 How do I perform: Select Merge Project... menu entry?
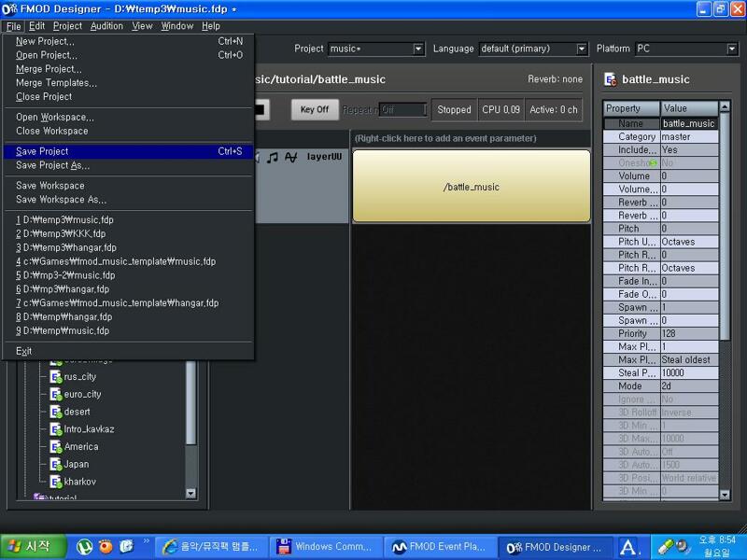tap(128, 69)
